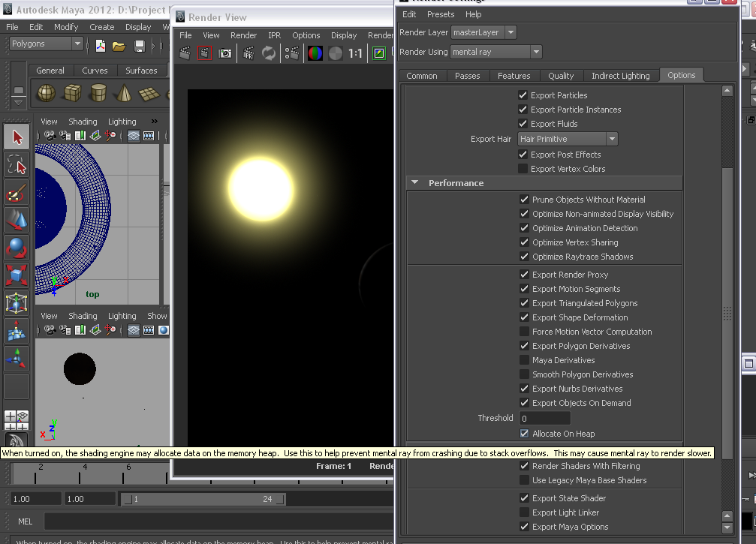756x544 pixels.
Task: Click the Threshold input field
Action: tap(545, 418)
